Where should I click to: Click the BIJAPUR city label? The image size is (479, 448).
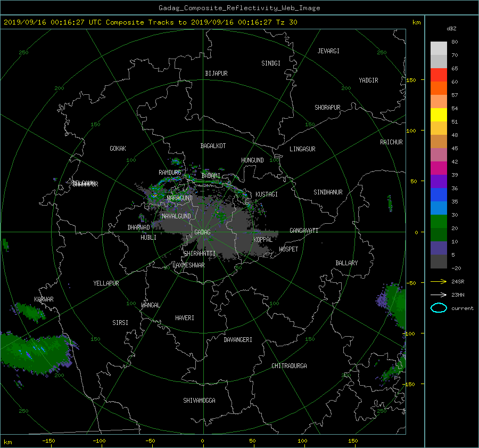[216, 74]
